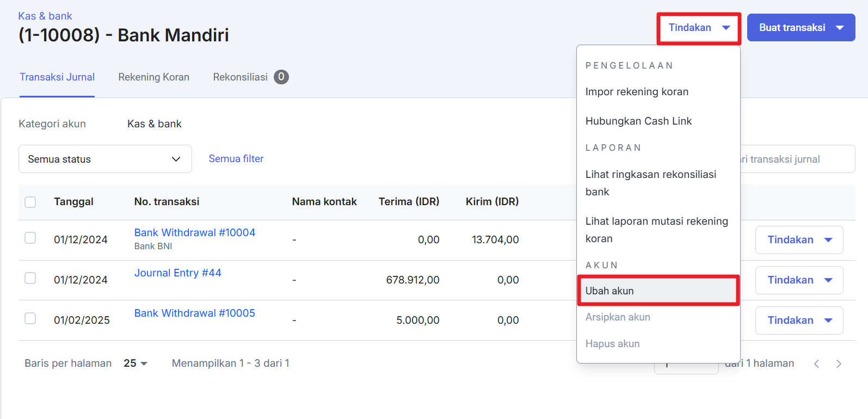The height and width of the screenshot is (419, 868).
Task: Open the Semua filter link
Action: coord(236,158)
